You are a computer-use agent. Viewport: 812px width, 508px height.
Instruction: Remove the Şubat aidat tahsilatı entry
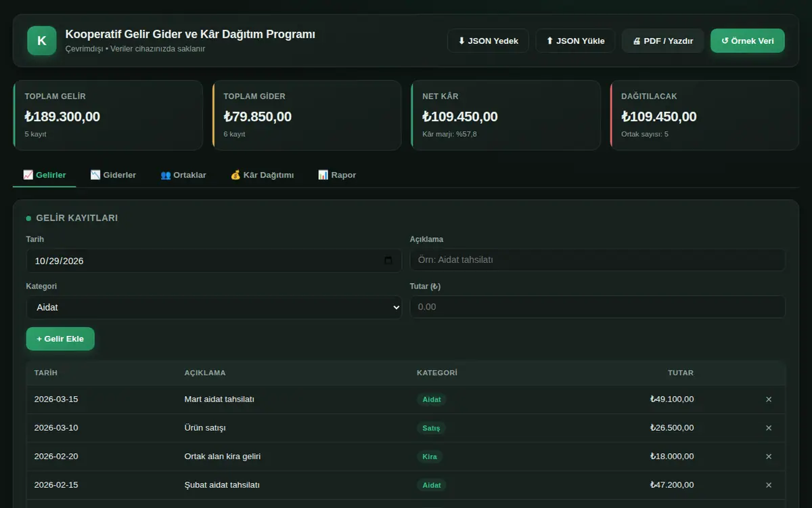pos(769,485)
